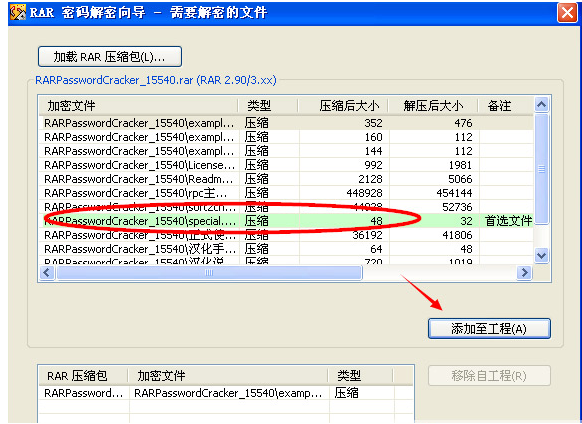Sort by 加密文件 column header
Screen dimensions: 582x424
coord(138,106)
